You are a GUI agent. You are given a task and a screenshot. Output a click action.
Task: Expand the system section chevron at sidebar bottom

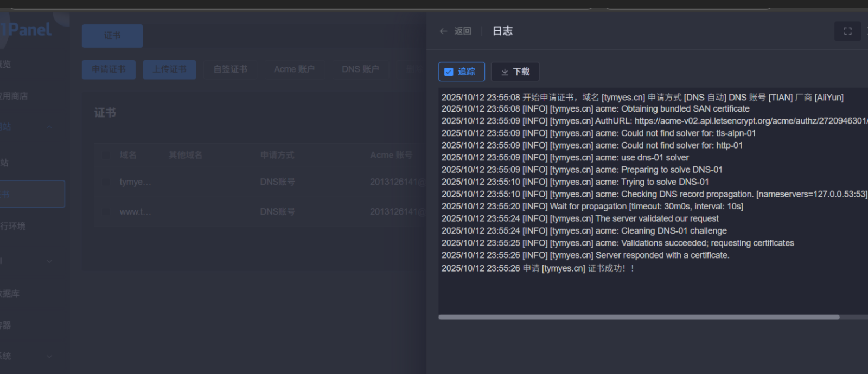[49, 357]
